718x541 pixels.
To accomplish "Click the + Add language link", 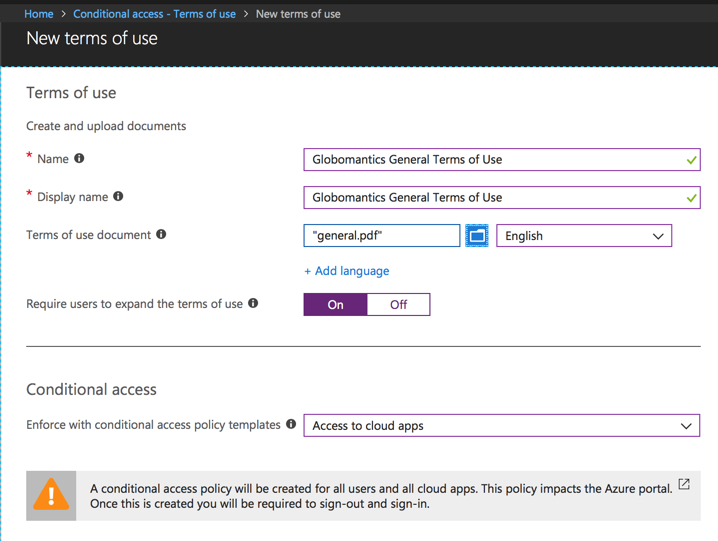I will pos(347,271).
